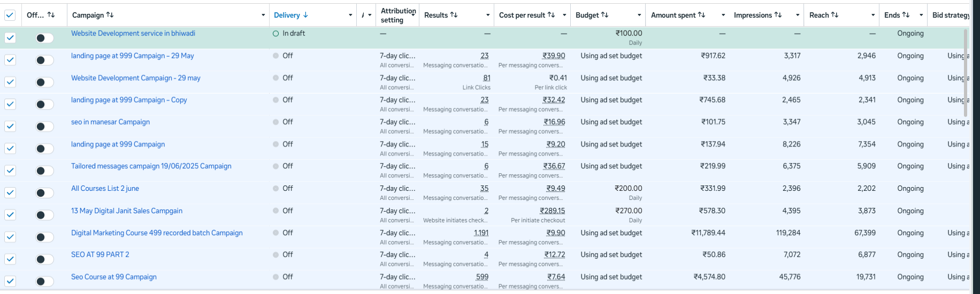The image size is (980, 294).
Task: Tick the select-all checkbox in header
Action: pyautogui.click(x=10, y=15)
